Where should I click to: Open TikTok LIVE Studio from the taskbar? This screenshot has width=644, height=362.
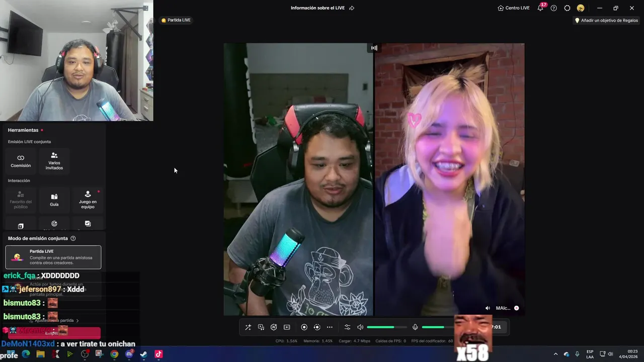158,354
